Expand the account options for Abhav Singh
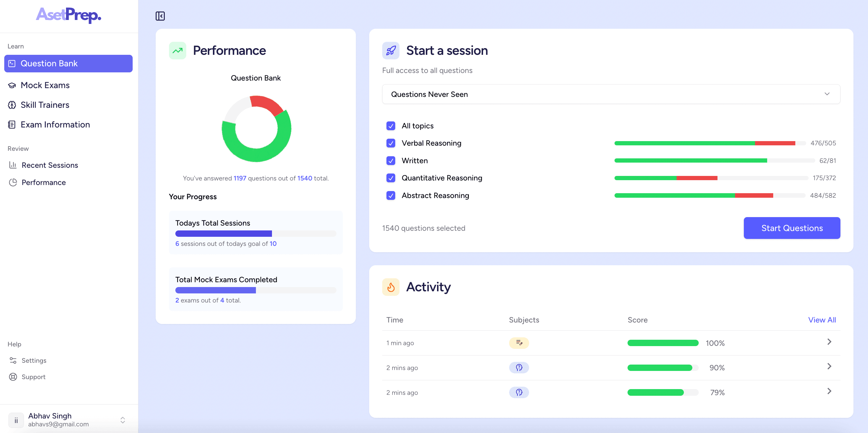The image size is (868, 433). tap(123, 420)
